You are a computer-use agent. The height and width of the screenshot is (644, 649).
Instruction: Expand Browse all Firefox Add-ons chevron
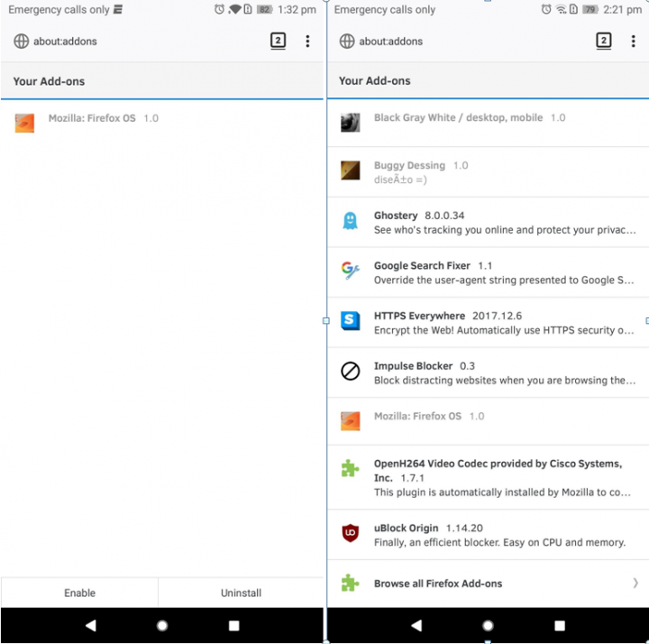coord(635,584)
